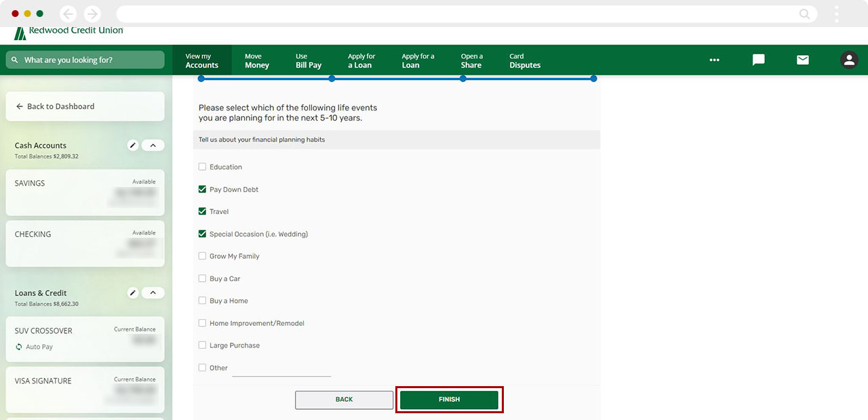
Task: Open the Use Bill Pay menu
Action: [x=309, y=60]
